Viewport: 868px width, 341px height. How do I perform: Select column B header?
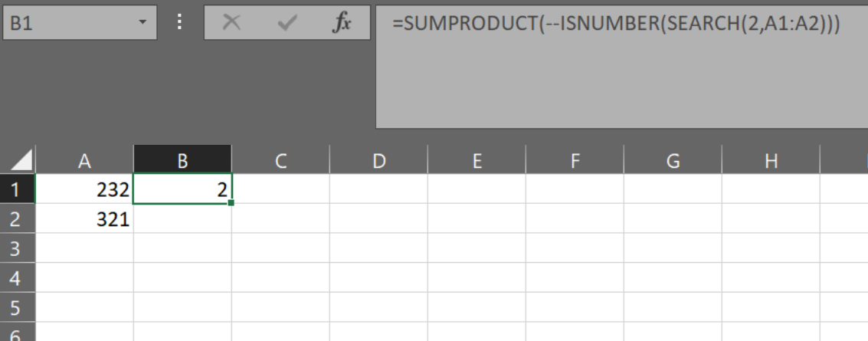(x=182, y=161)
